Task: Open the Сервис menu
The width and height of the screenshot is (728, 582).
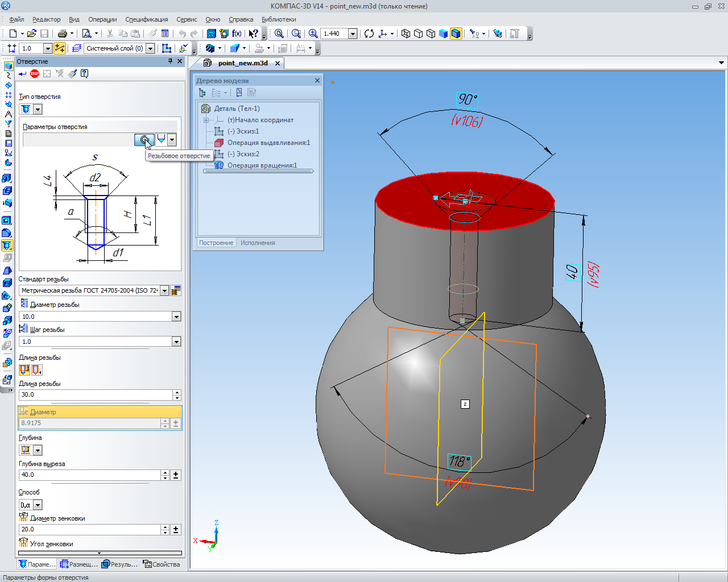Action: [x=187, y=19]
